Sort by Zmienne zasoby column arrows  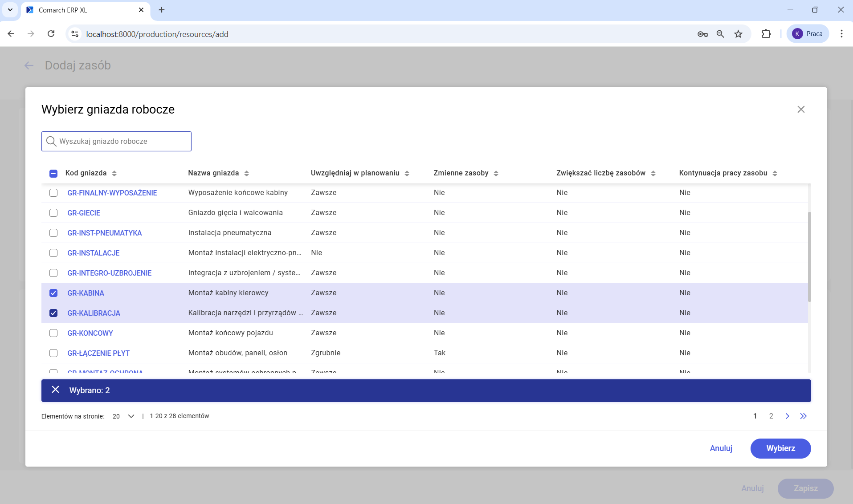pos(496,173)
